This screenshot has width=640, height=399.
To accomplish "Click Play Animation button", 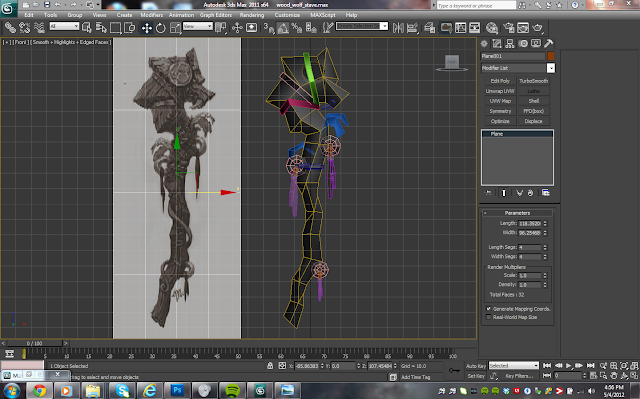I will click(569, 366).
